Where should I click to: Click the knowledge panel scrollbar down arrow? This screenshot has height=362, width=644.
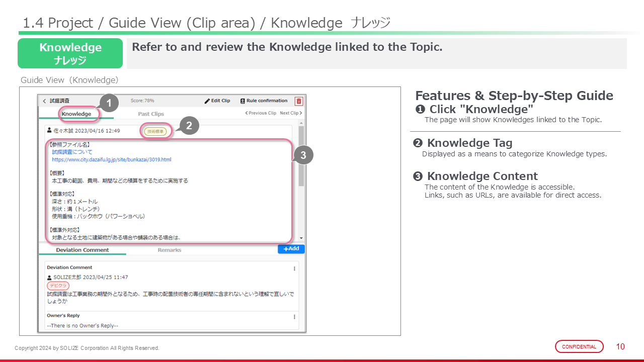(x=301, y=238)
